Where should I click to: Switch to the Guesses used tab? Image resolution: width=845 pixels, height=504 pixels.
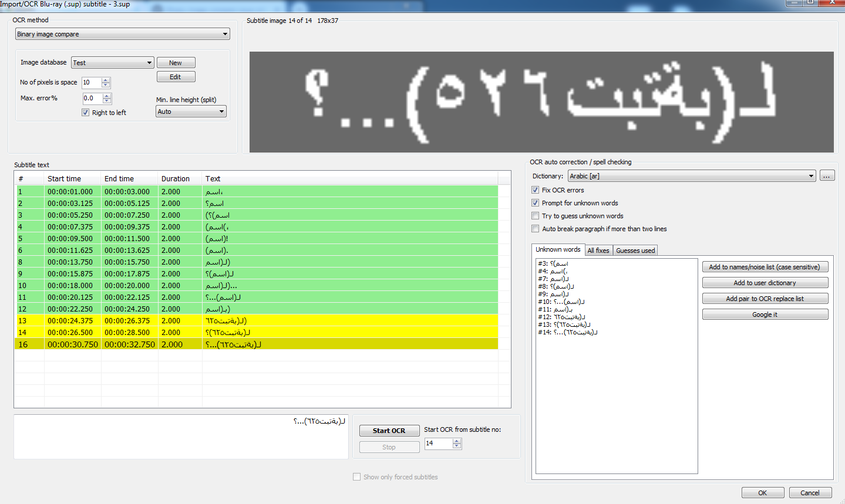tap(635, 251)
